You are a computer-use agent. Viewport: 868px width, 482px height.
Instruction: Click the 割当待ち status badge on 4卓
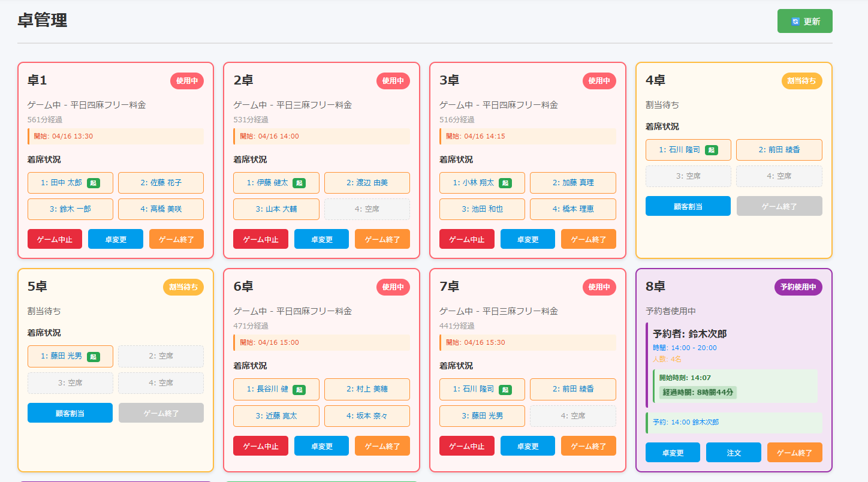click(x=801, y=81)
